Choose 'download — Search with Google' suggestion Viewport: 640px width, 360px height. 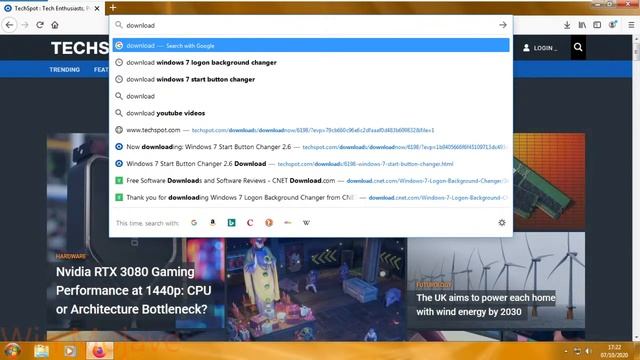coord(311,45)
